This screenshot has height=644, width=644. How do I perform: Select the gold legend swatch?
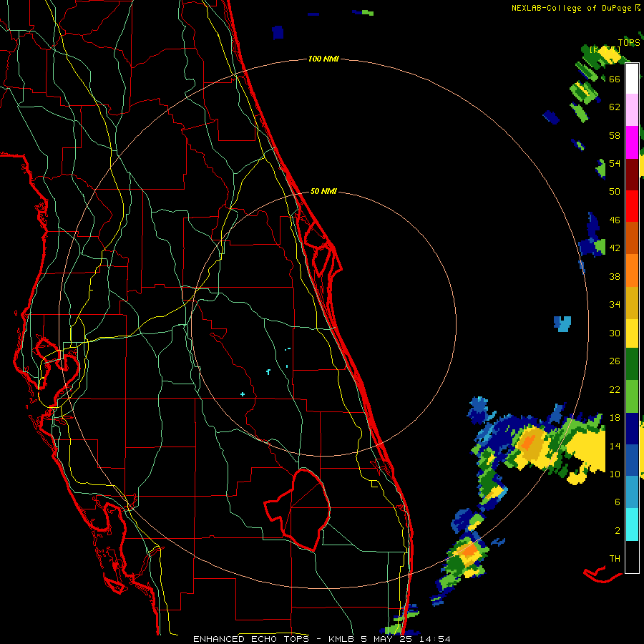632,303
